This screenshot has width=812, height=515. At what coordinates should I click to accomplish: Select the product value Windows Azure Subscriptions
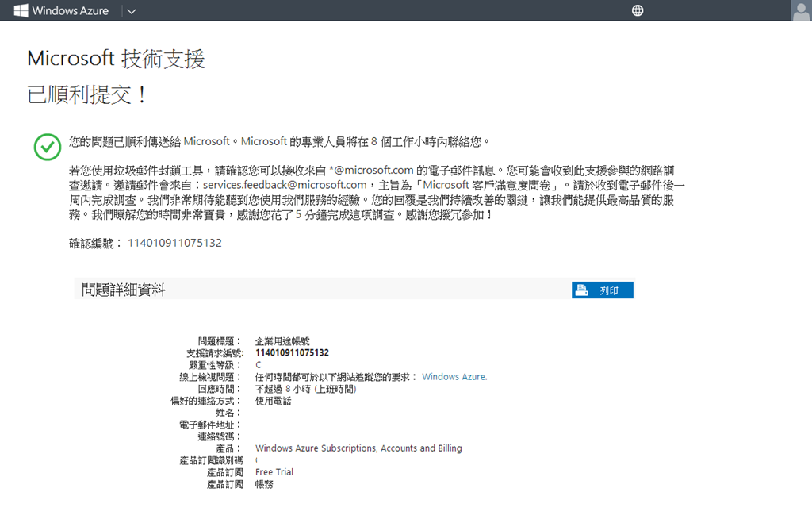(358, 448)
